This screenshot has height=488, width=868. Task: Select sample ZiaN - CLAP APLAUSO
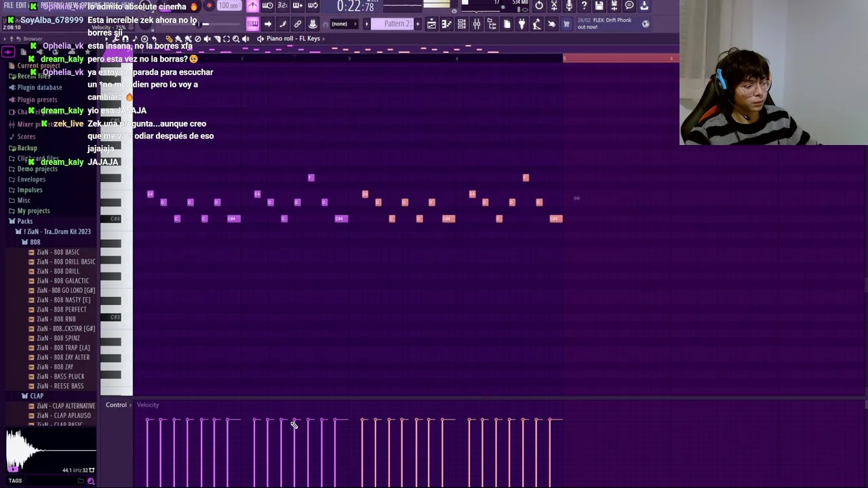[64, 415]
